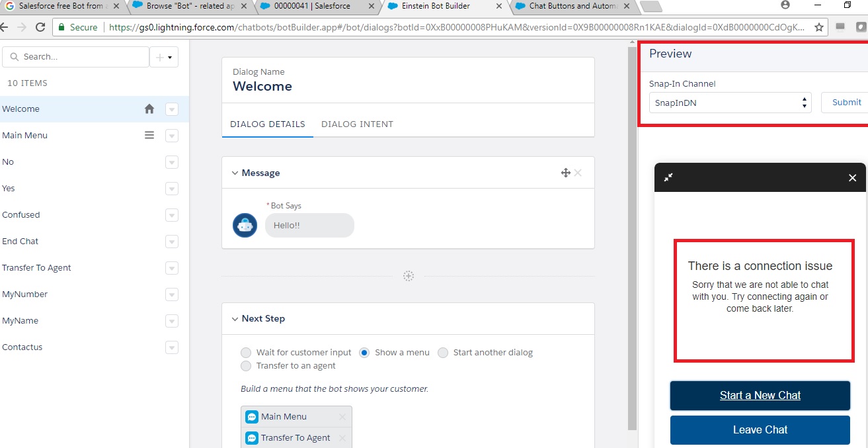This screenshot has width=868, height=448.
Task: Click the Leave Chat button
Action: (x=760, y=430)
